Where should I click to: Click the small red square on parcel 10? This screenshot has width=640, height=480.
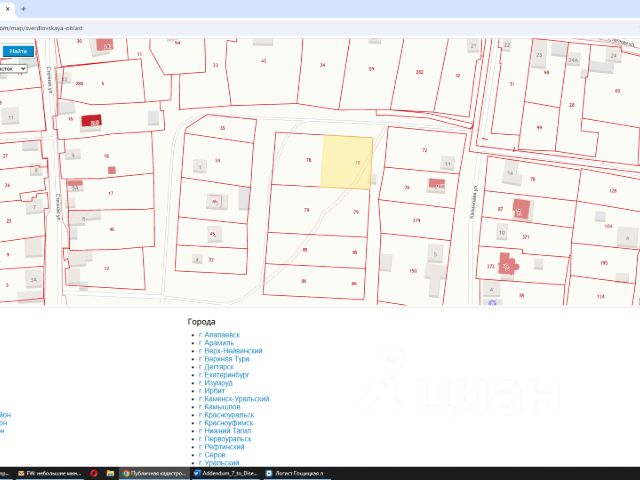point(112,170)
